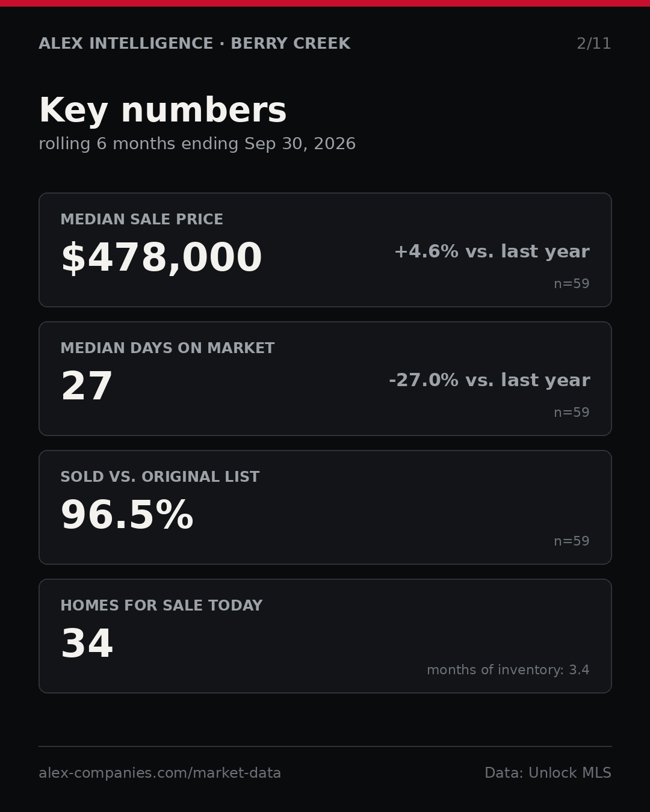Select the Sold vs. Original List label
This screenshot has width=650, height=812.
[160, 477]
